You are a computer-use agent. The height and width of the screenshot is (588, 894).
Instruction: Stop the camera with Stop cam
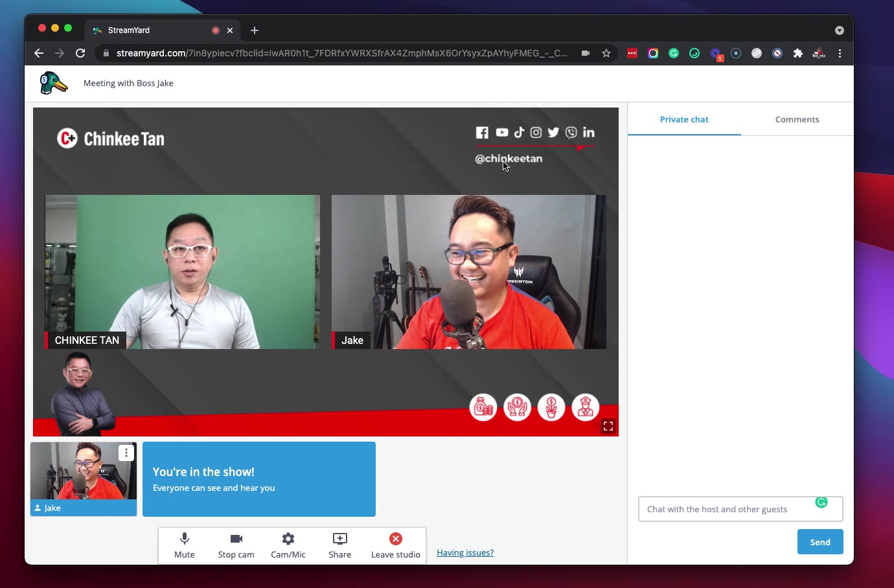(x=236, y=545)
